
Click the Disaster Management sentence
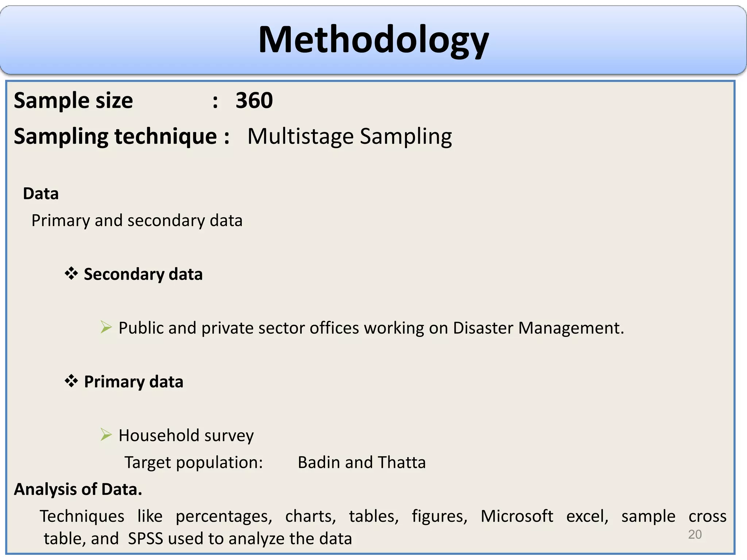(x=371, y=328)
